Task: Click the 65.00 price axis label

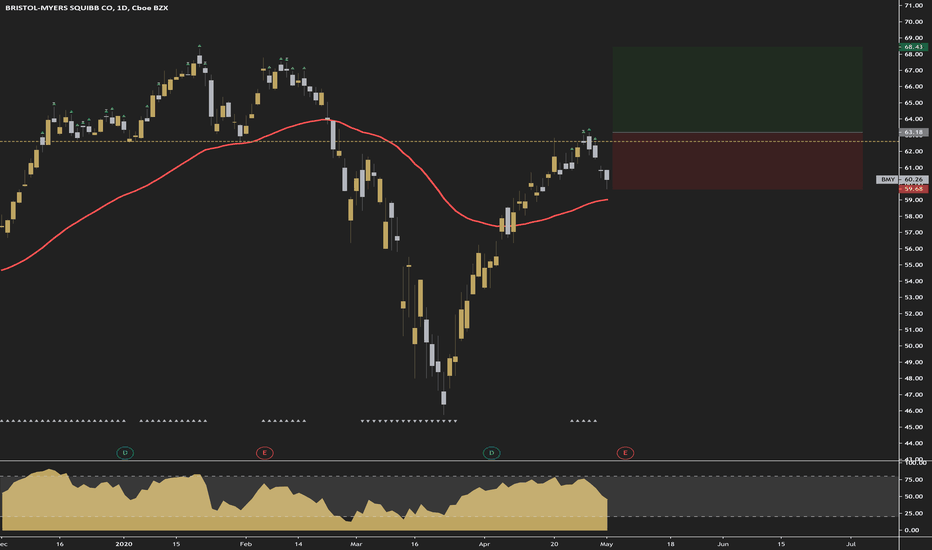Action: coord(914,103)
